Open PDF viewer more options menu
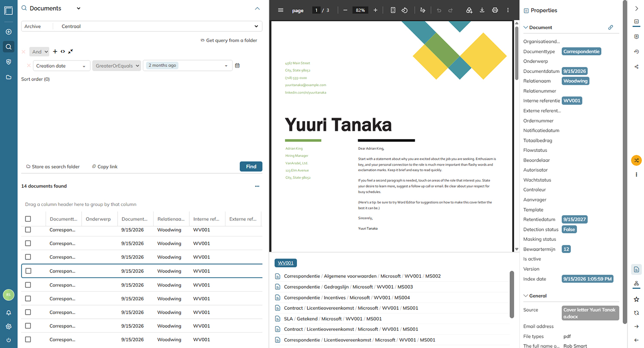Viewport: 644px width, 348px height. click(x=508, y=10)
